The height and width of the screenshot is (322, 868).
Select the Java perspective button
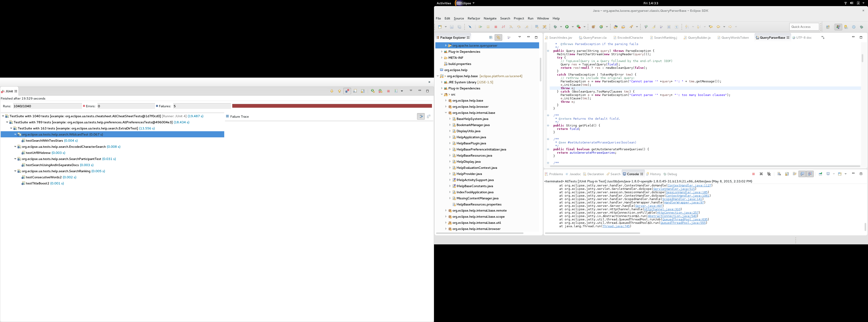[x=838, y=27]
